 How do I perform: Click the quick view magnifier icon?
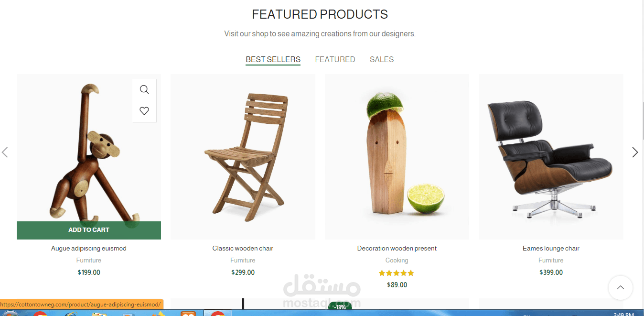pos(144,89)
